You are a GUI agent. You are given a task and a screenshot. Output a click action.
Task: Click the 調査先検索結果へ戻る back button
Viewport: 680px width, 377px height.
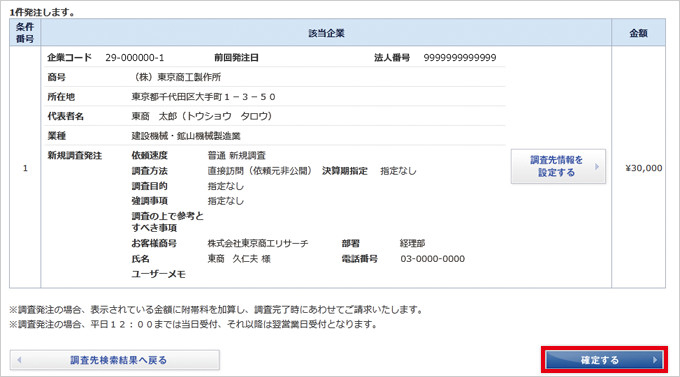pos(115,360)
